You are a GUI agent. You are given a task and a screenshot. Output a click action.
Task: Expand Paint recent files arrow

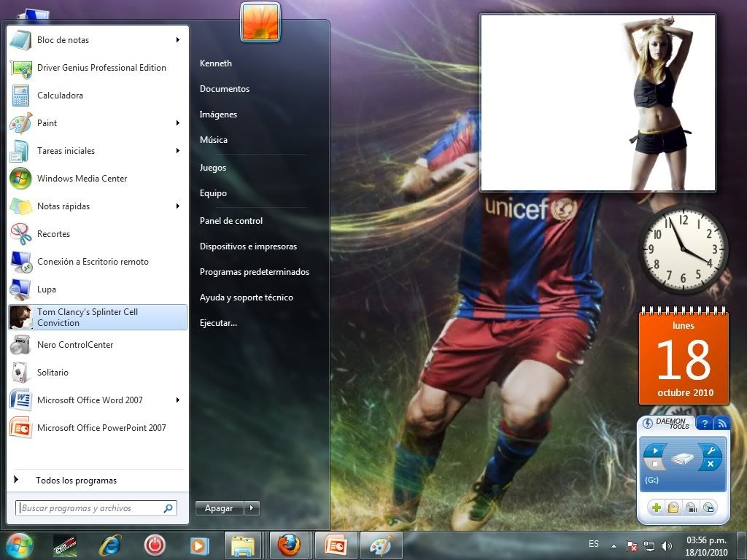[x=178, y=122]
